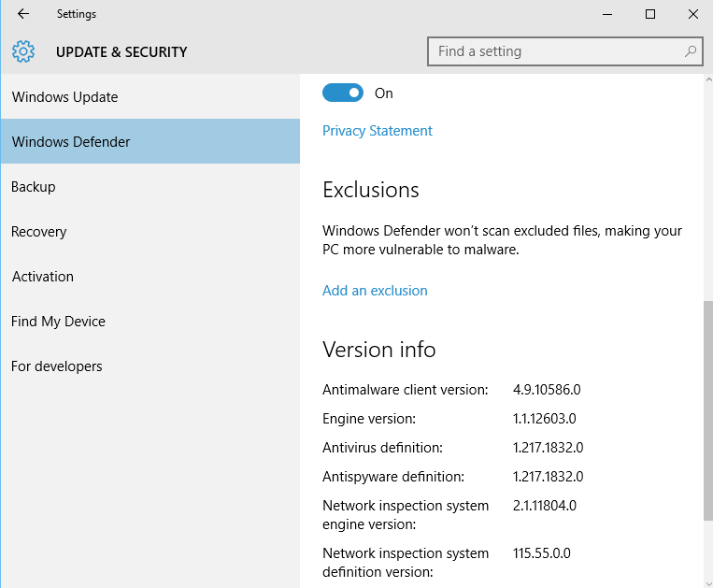This screenshot has height=588, width=713.
Task: Select Windows Defender in sidebar
Action: (150, 141)
